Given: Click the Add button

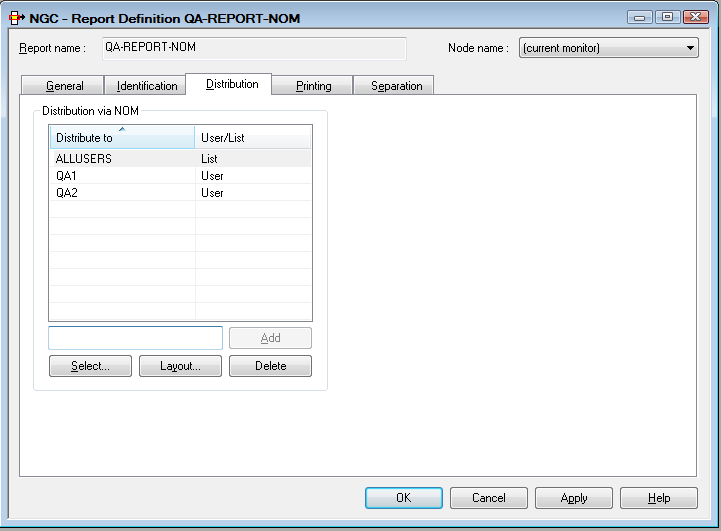Looking at the screenshot, I should point(270,338).
